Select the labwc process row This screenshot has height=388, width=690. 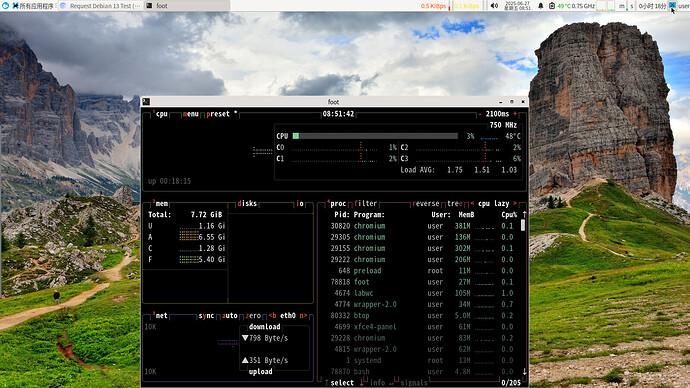(x=422, y=293)
